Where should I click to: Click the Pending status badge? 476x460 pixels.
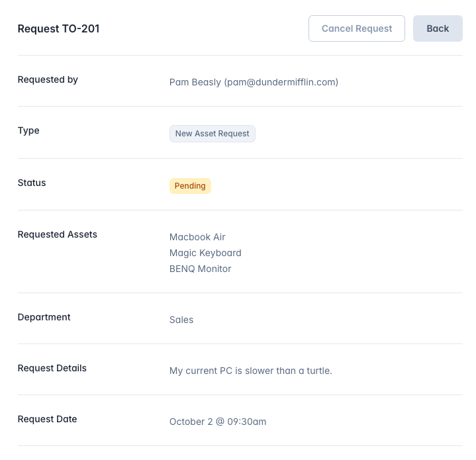pyautogui.click(x=190, y=186)
